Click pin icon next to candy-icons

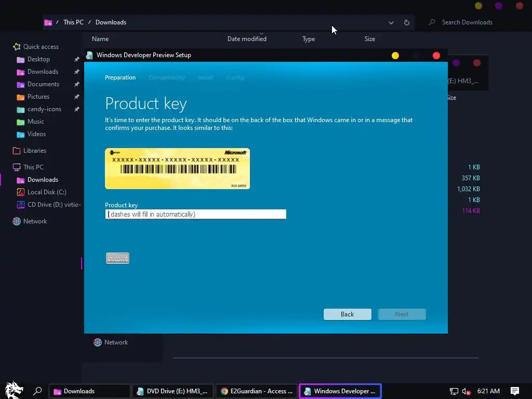click(x=77, y=109)
